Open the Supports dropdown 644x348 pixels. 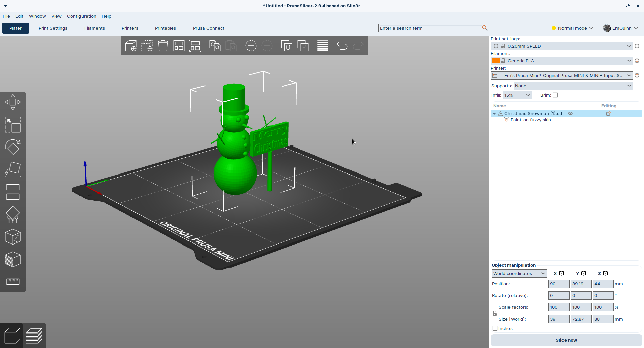tap(573, 86)
